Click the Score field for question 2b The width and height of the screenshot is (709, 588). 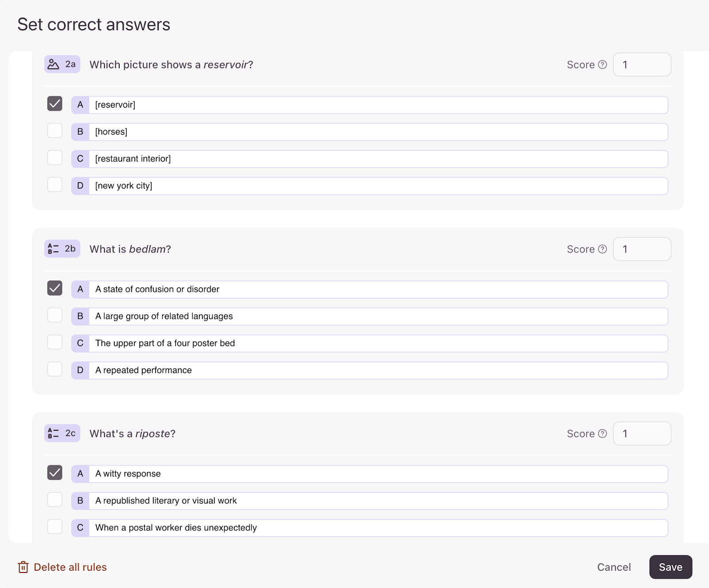click(642, 249)
